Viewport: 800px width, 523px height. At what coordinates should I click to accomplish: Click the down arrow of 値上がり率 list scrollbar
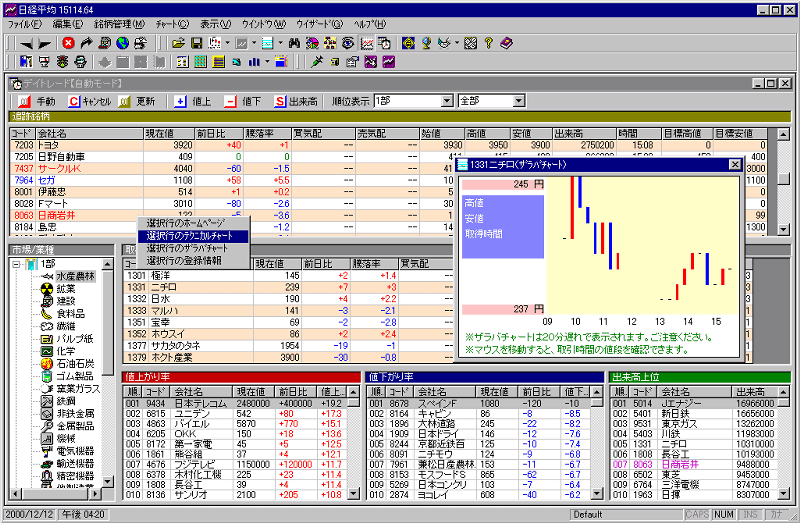(x=353, y=494)
